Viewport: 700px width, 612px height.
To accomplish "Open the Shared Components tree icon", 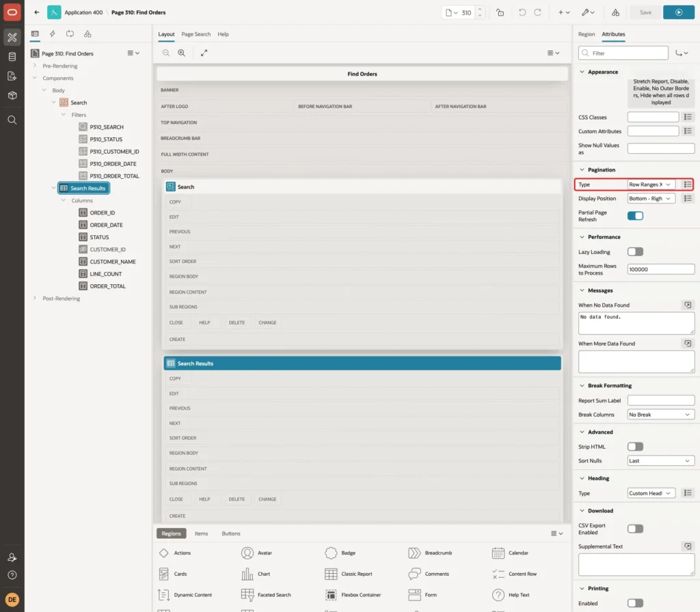I will click(87, 34).
